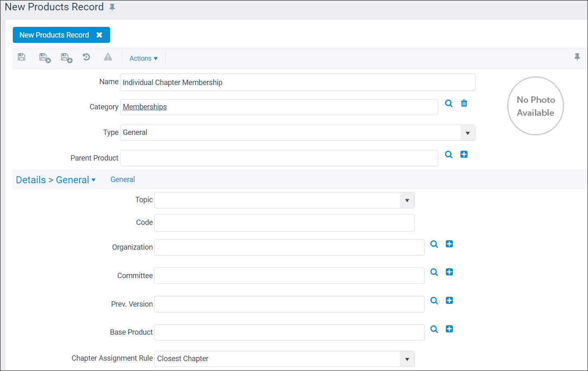Expand the Type dropdown
588x371 pixels.
(468, 133)
